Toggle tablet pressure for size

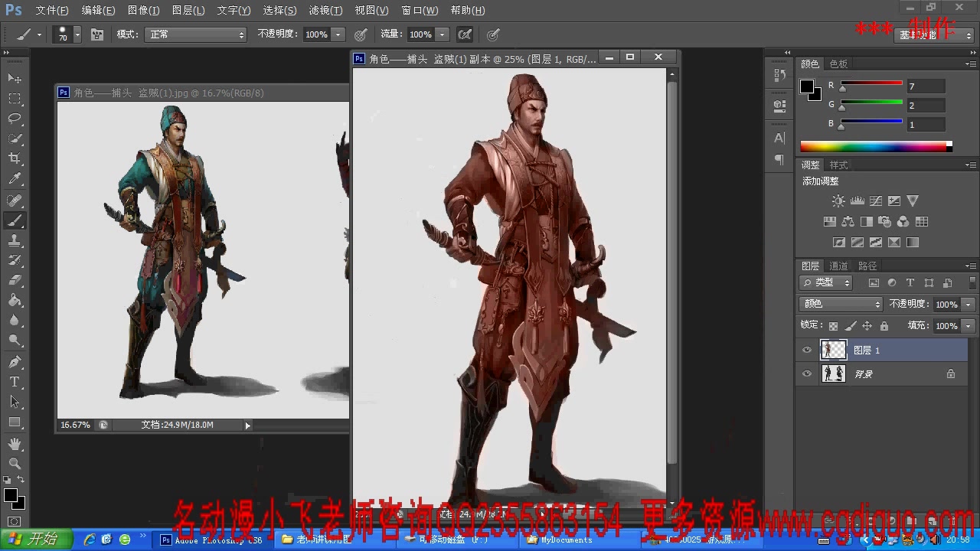tap(494, 34)
